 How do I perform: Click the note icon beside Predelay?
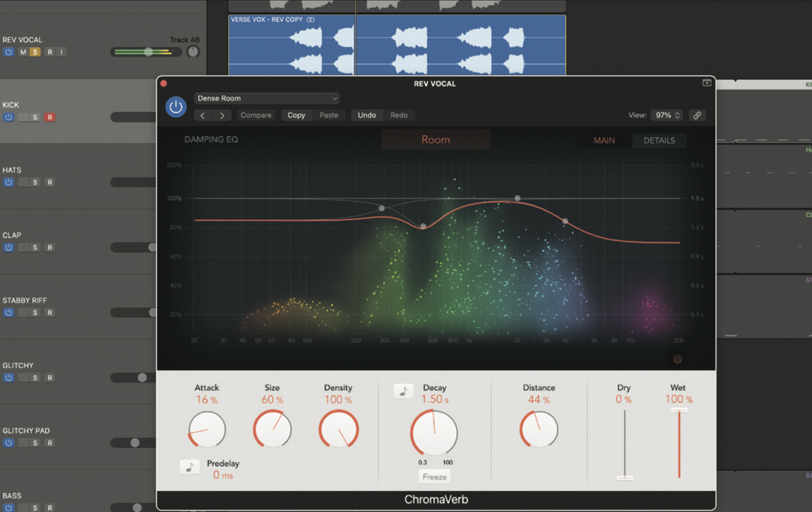[190, 467]
